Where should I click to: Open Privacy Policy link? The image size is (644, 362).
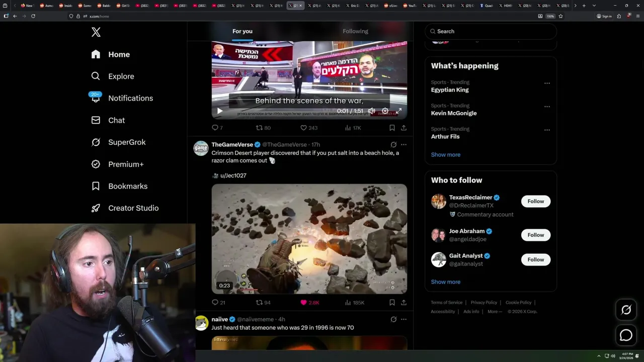point(484,302)
